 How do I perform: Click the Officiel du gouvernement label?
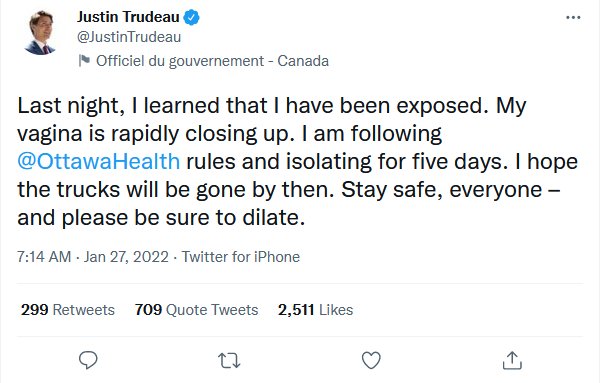[x=180, y=61]
